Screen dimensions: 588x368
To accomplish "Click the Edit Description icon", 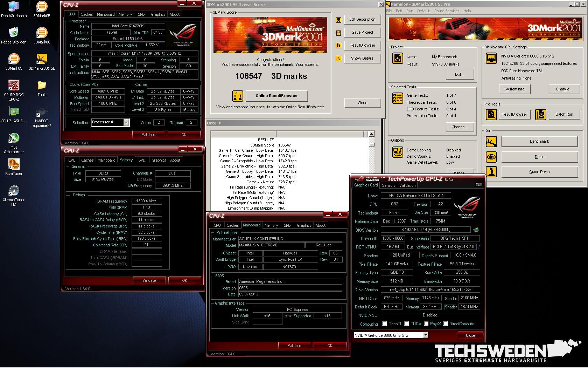I will click(x=338, y=20).
